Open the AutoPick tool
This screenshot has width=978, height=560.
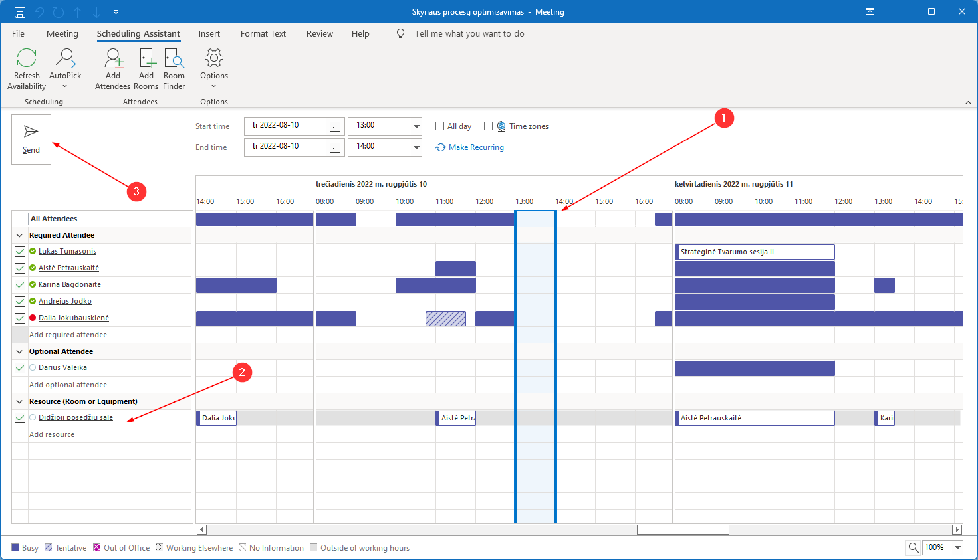point(65,59)
